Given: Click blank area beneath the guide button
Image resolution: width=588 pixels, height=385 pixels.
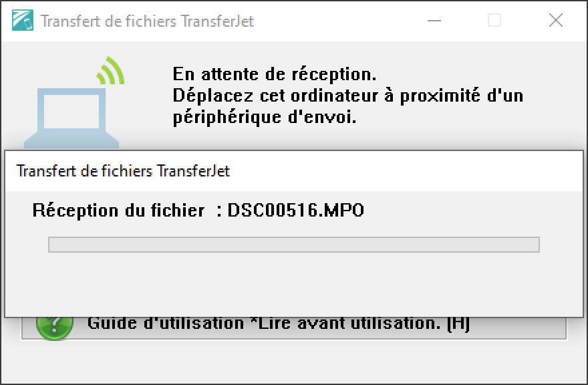Looking at the screenshot, I should pos(293,361).
